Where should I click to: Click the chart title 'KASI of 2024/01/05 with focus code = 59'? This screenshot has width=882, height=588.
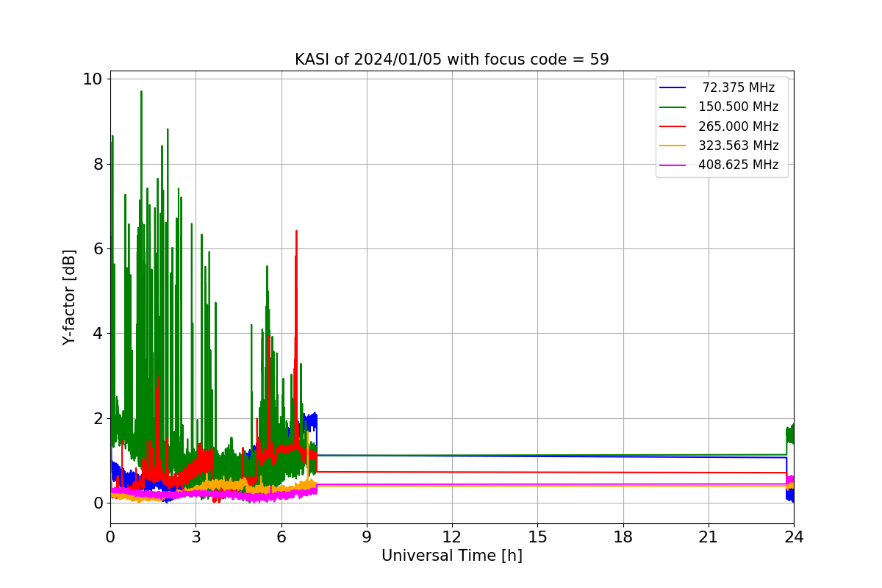(x=451, y=60)
